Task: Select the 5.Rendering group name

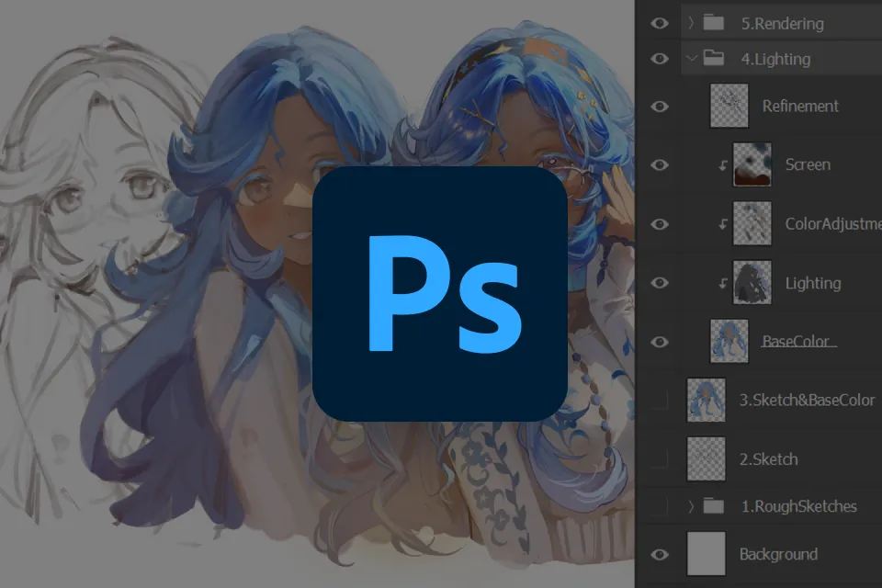Action: (783, 24)
